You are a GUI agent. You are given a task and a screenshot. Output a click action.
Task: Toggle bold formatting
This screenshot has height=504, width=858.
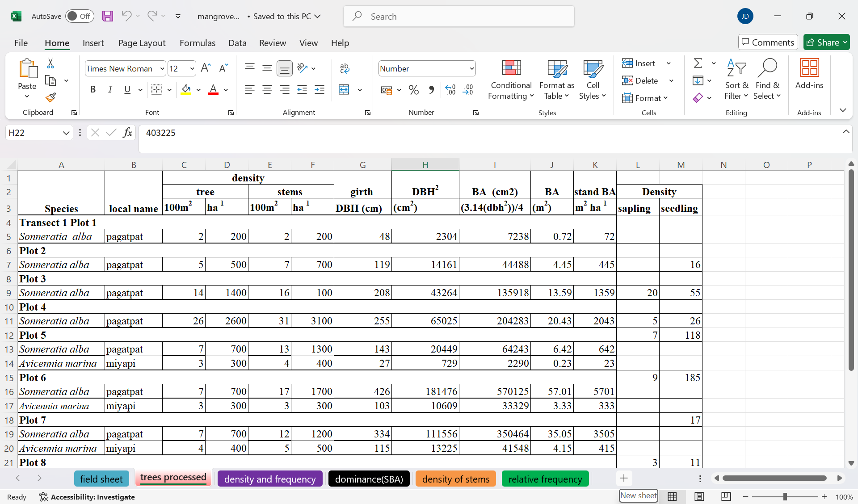coord(93,90)
